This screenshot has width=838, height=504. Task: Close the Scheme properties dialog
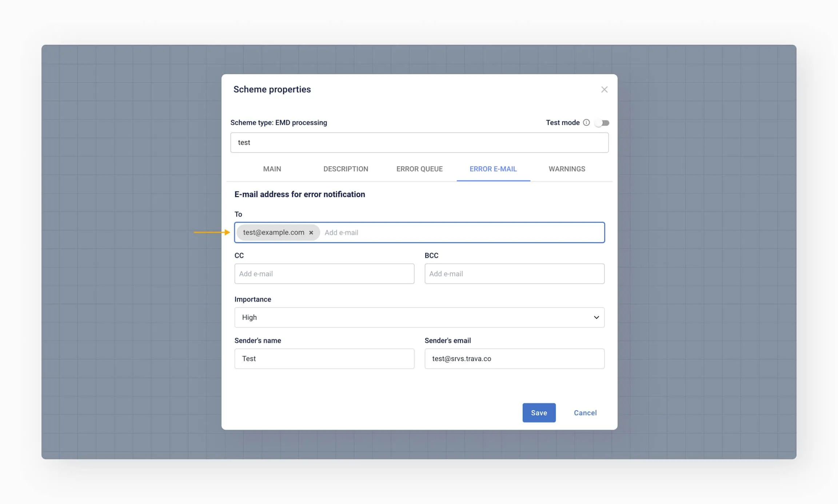[604, 89]
